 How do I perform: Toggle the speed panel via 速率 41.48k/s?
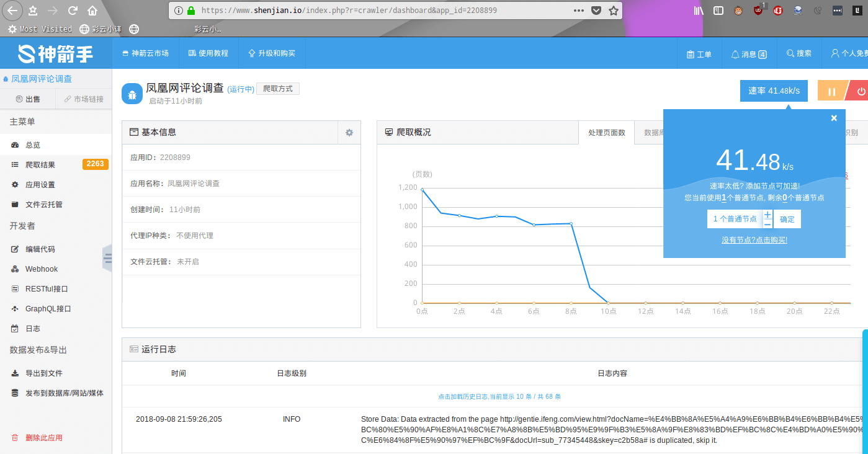coord(774,91)
